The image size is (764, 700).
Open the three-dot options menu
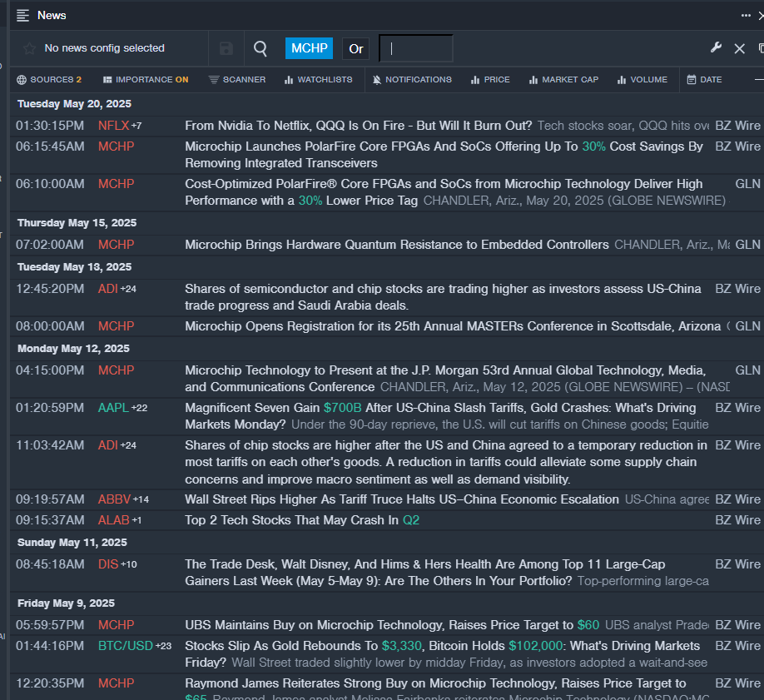pyautogui.click(x=746, y=16)
